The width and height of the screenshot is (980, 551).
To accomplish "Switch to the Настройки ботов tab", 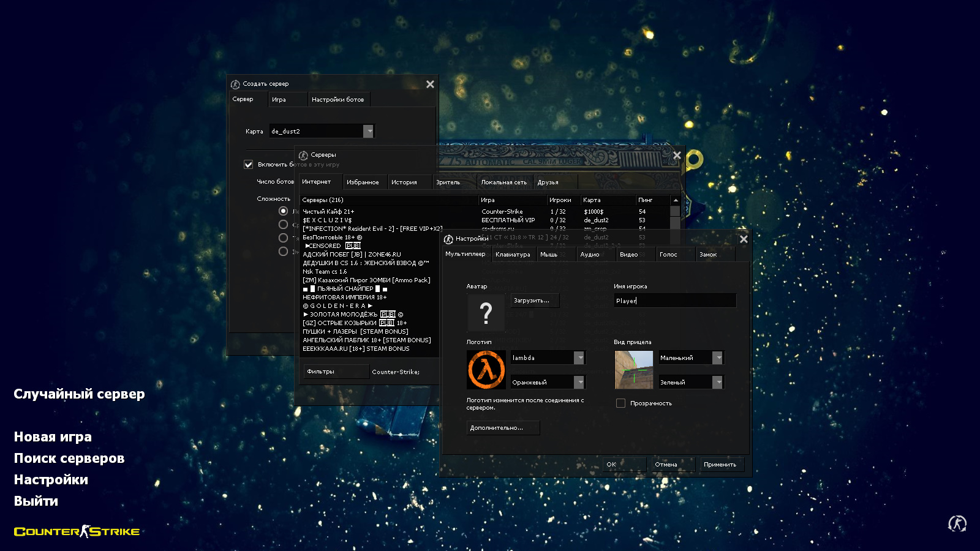I will pos(339,99).
